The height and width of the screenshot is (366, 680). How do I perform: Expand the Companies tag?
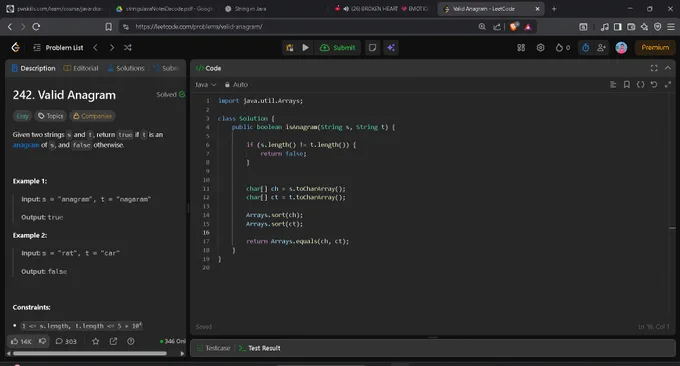pyautogui.click(x=92, y=116)
